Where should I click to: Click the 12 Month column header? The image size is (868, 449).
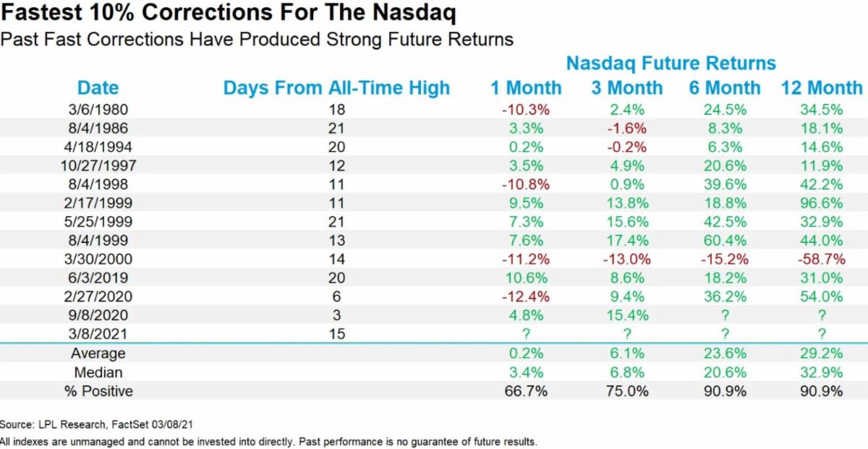click(822, 88)
